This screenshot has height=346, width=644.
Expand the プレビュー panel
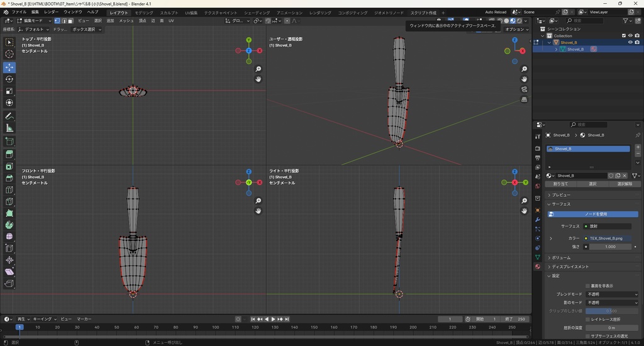pyautogui.click(x=560, y=195)
